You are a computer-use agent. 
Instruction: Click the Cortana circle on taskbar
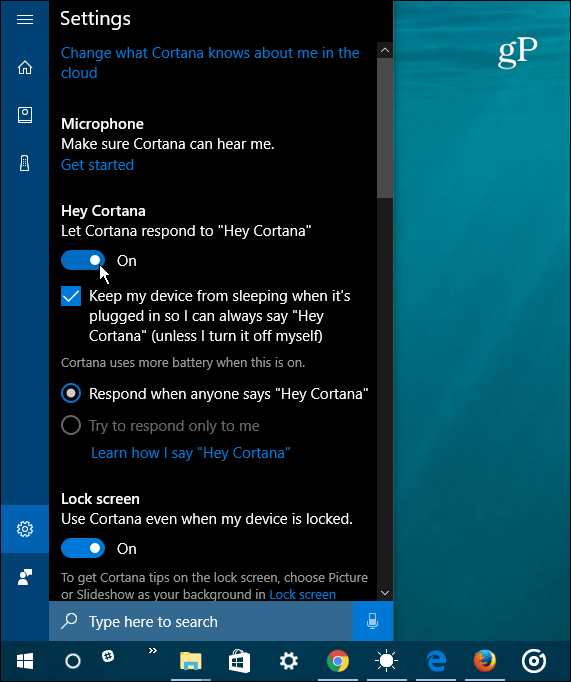click(73, 662)
